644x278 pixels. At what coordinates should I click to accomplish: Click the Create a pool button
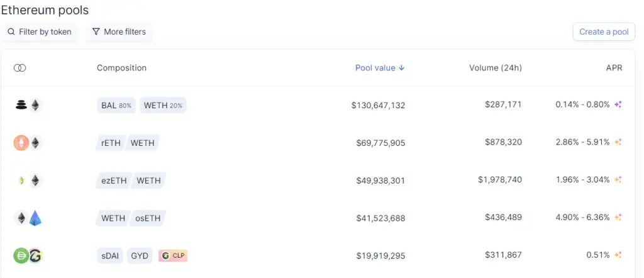604,31
